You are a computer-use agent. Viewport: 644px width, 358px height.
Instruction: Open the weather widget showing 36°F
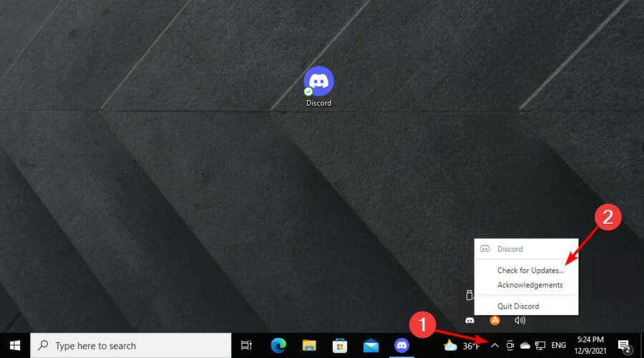pyautogui.click(x=462, y=346)
